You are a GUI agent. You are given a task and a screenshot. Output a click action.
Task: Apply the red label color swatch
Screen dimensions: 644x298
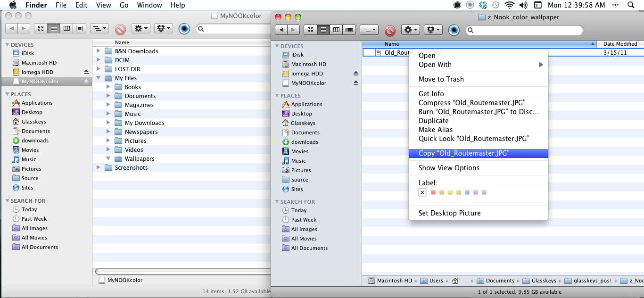(433, 192)
